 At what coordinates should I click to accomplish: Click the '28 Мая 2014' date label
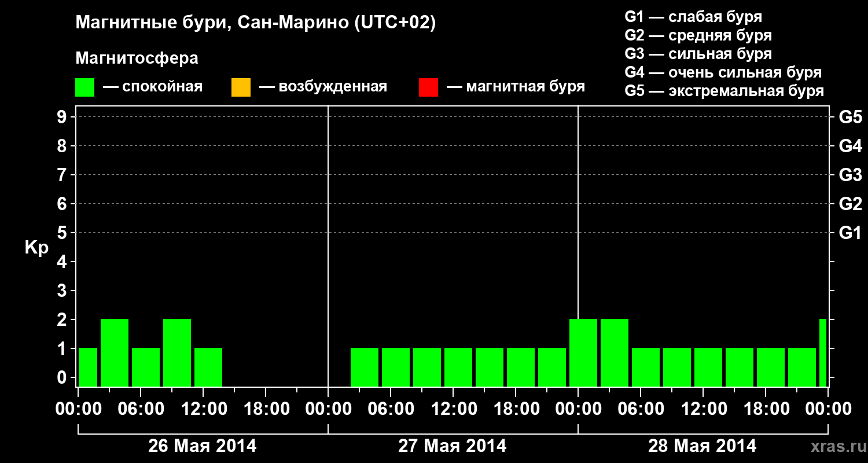click(703, 446)
